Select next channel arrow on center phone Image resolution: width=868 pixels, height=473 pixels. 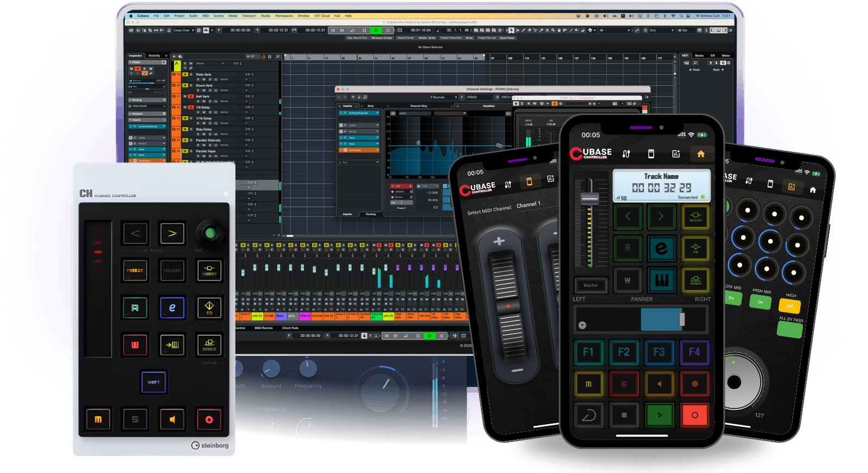(661, 216)
